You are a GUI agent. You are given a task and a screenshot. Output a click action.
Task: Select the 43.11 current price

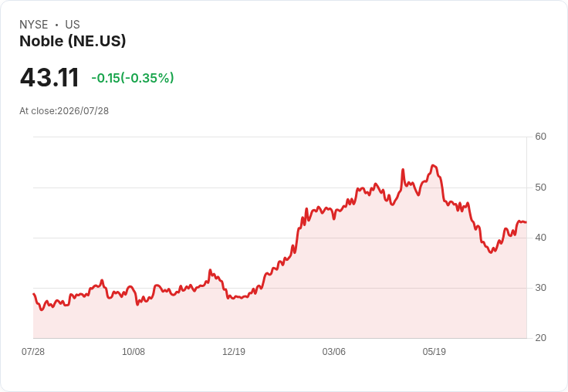click(49, 77)
